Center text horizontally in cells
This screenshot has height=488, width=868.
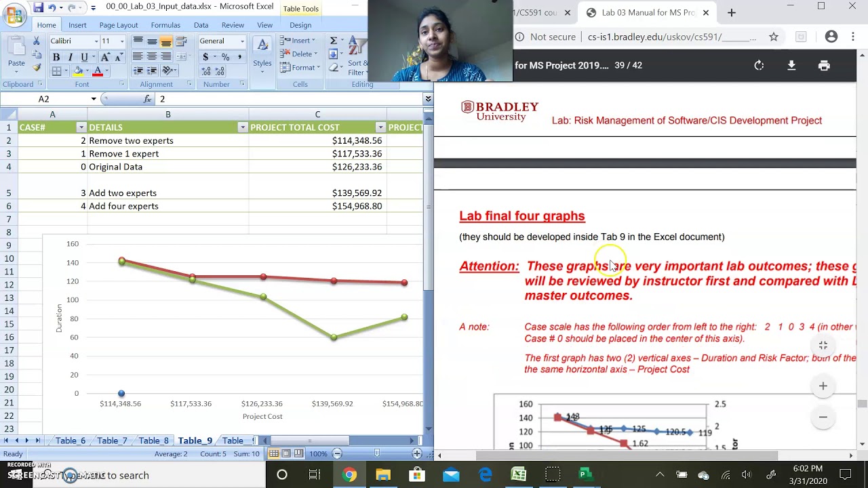pos(152,56)
